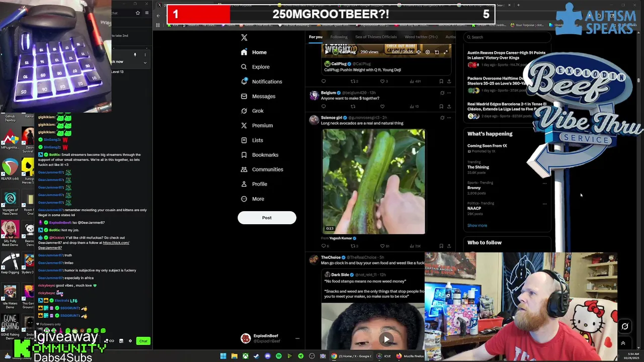Screen dimensions: 644x362
Task: Open Belgium's profile avatar
Action: tap(314, 95)
